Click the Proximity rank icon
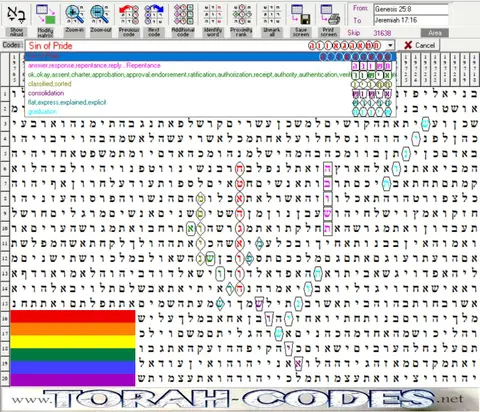This screenshot has height=412, width=480. (x=241, y=15)
